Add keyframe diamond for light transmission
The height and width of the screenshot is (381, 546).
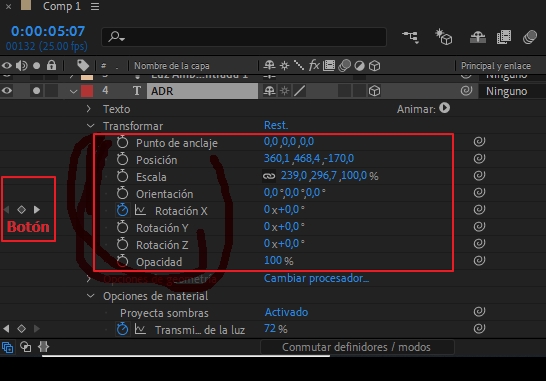point(22,328)
